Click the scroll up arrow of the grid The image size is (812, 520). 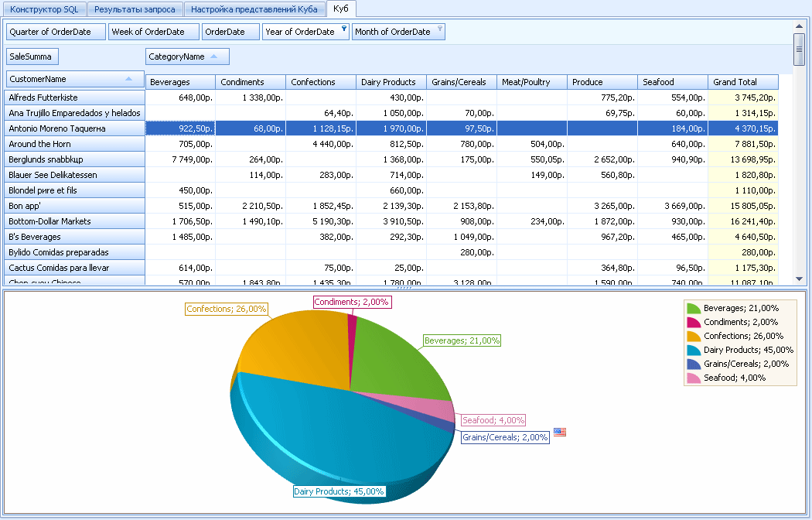click(x=799, y=26)
